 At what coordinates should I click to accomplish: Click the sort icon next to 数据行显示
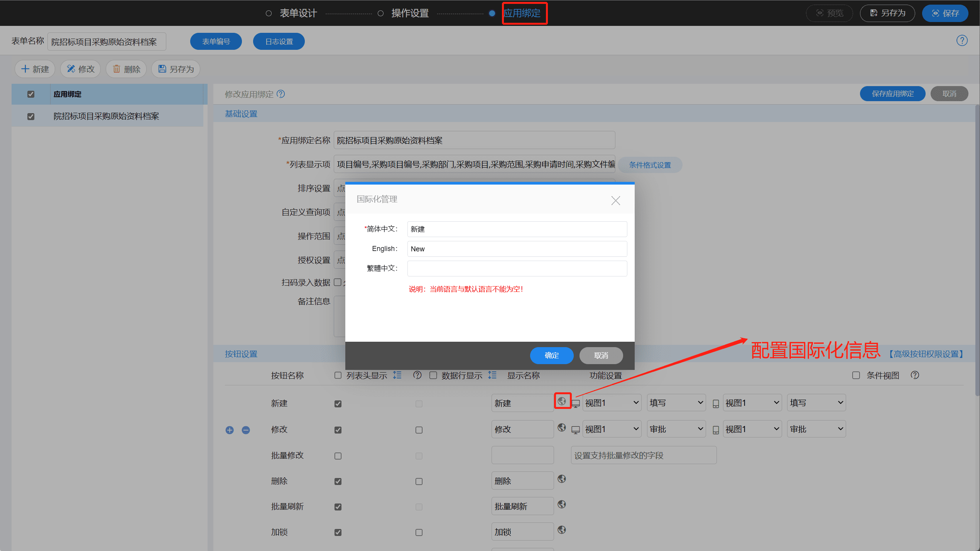[492, 375]
